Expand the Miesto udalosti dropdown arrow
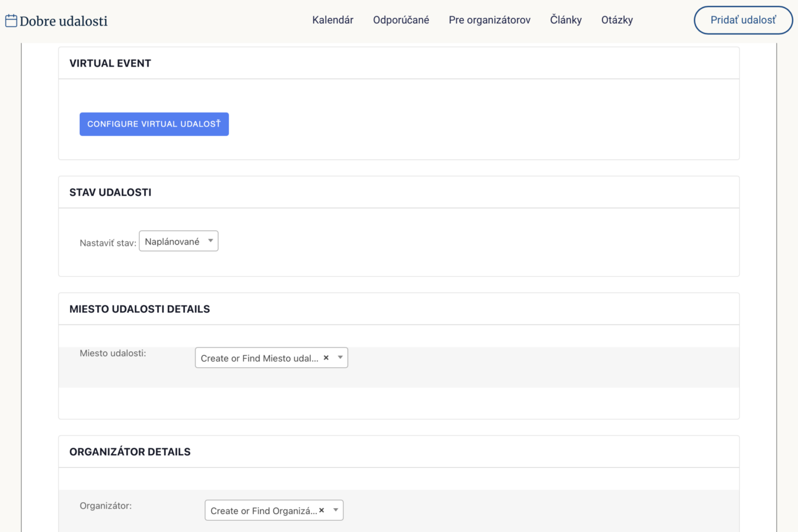This screenshot has width=798, height=532. pyautogui.click(x=340, y=358)
